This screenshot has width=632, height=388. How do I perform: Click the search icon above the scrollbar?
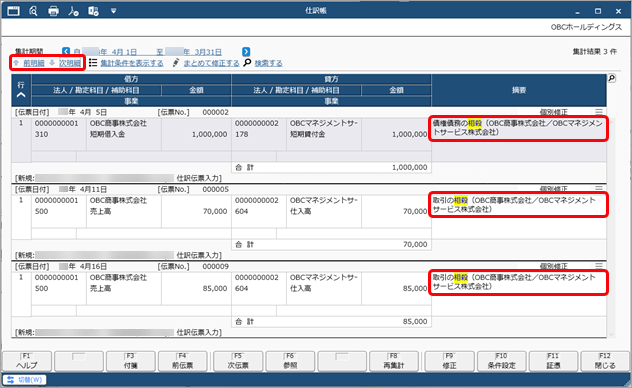[612, 78]
